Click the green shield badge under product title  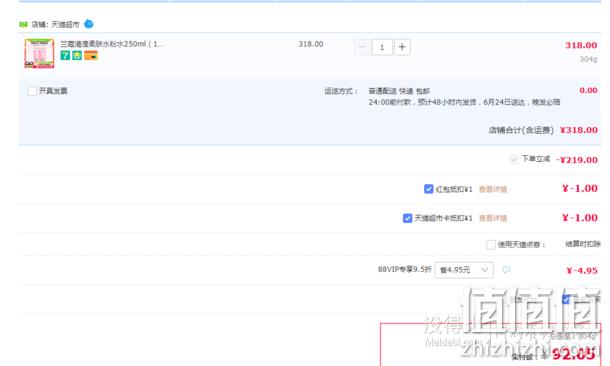pos(77,55)
